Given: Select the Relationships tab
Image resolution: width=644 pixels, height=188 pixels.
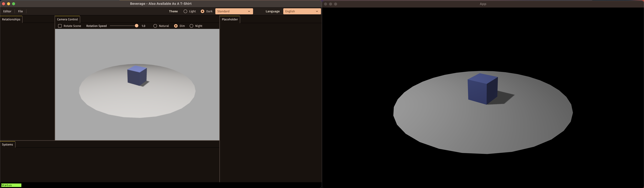Looking at the screenshot, I should coord(11,19).
